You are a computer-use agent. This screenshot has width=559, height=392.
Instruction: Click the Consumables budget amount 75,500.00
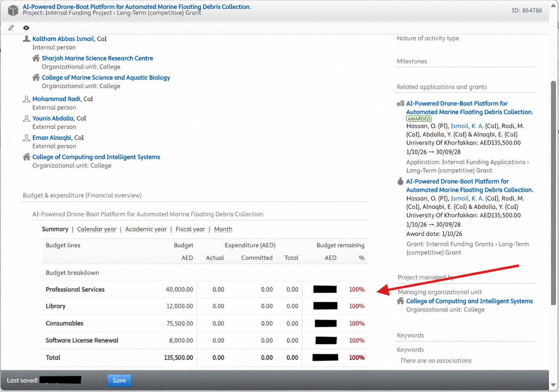tap(180, 323)
